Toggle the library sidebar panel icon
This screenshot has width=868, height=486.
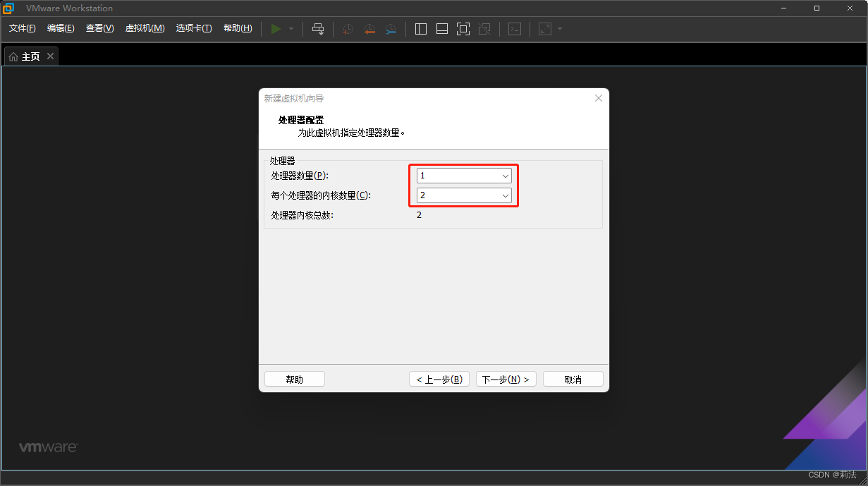coord(421,29)
